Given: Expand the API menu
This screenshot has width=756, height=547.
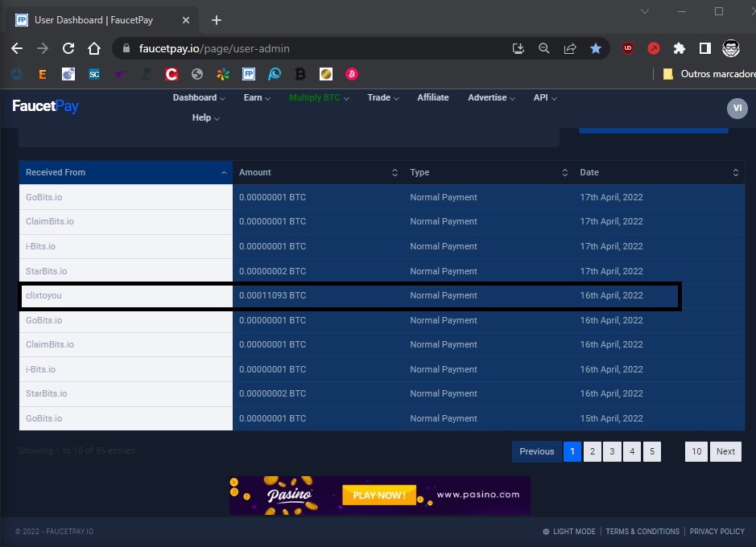Looking at the screenshot, I should point(545,98).
